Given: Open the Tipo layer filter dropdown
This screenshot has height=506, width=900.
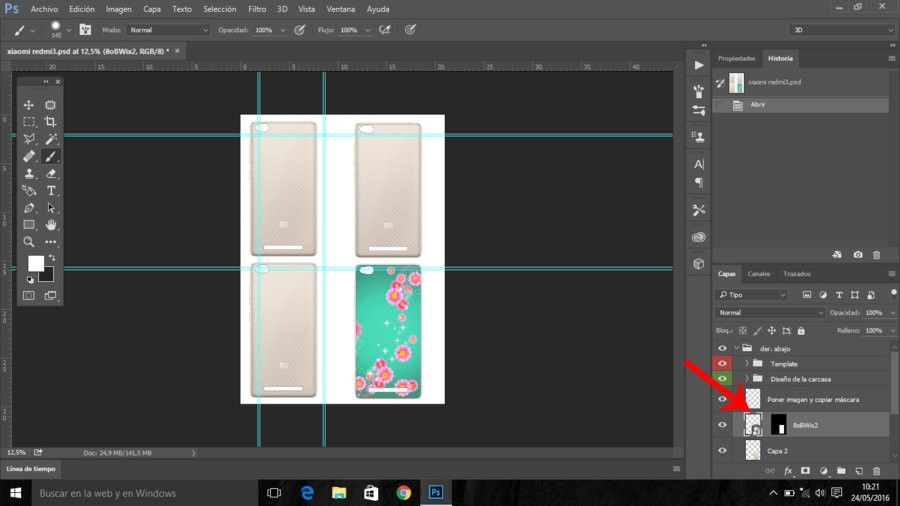Looking at the screenshot, I should pyautogui.click(x=751, y=295).
